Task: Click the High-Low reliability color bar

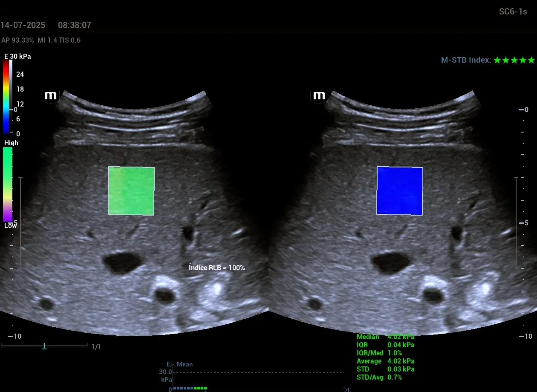Action: [x=8, y=184]
